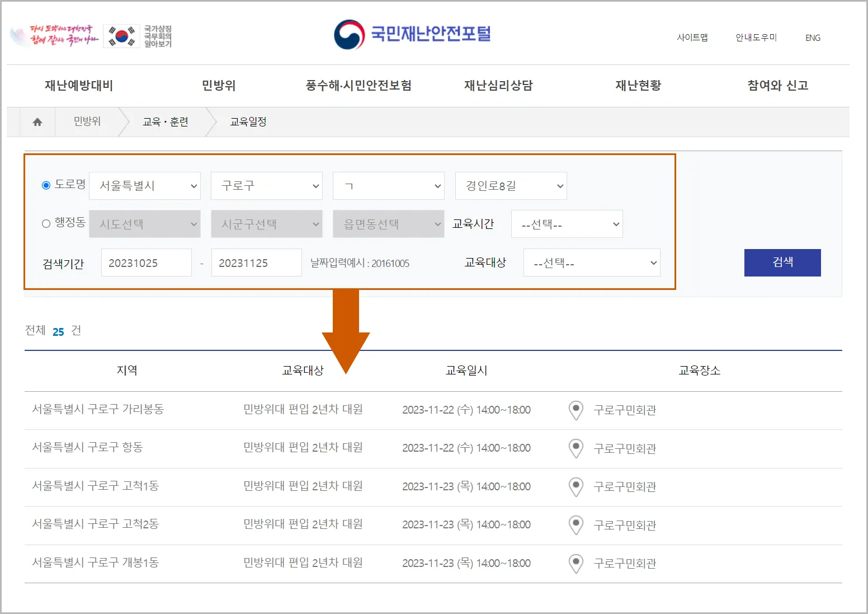Open the 사이트맵 link

coord(692,38)
